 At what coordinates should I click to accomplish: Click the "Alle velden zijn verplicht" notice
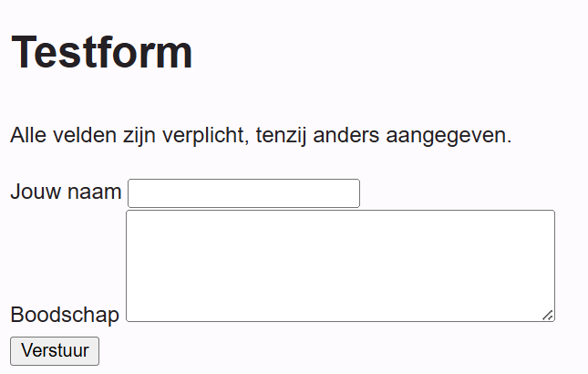click(x=261, y=137)
